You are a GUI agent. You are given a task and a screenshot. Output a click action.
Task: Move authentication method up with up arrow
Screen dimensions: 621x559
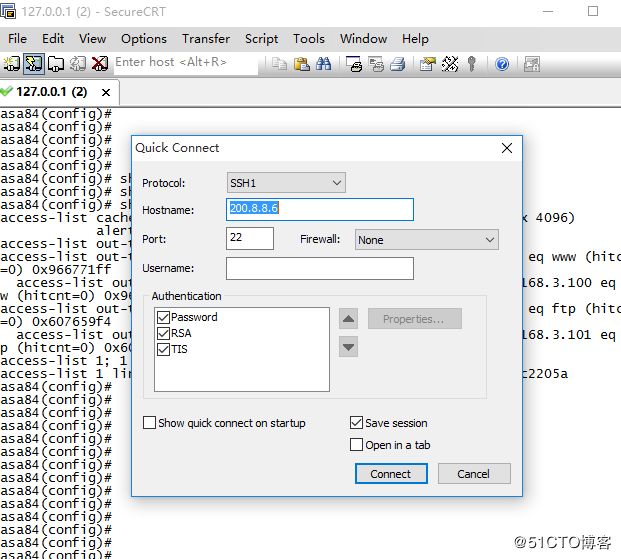coord(348,319)
